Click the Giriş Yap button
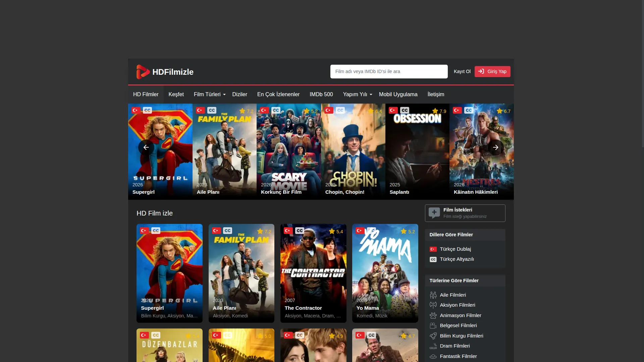The image size is (644, 362). pos(492,71)
